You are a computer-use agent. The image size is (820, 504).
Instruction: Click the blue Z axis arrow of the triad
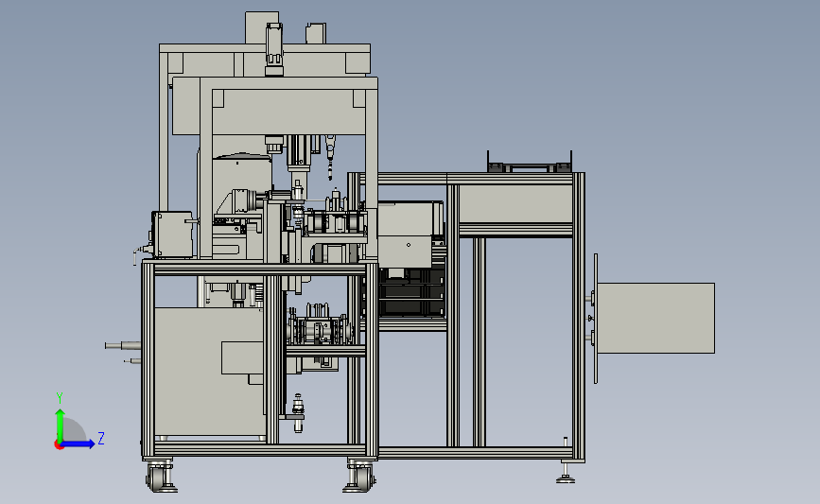79,444
